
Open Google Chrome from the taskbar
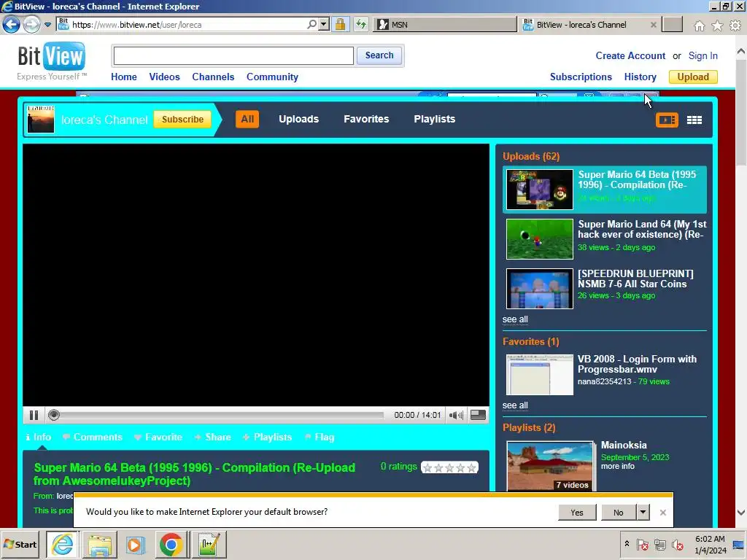click(171, 544)
